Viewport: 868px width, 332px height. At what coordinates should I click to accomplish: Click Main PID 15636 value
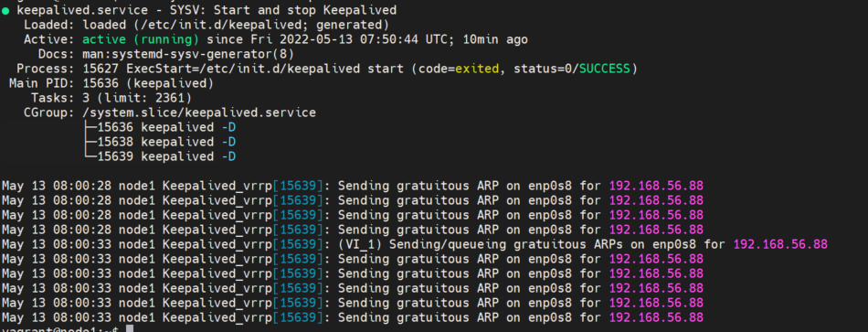(x=101, y=84)
